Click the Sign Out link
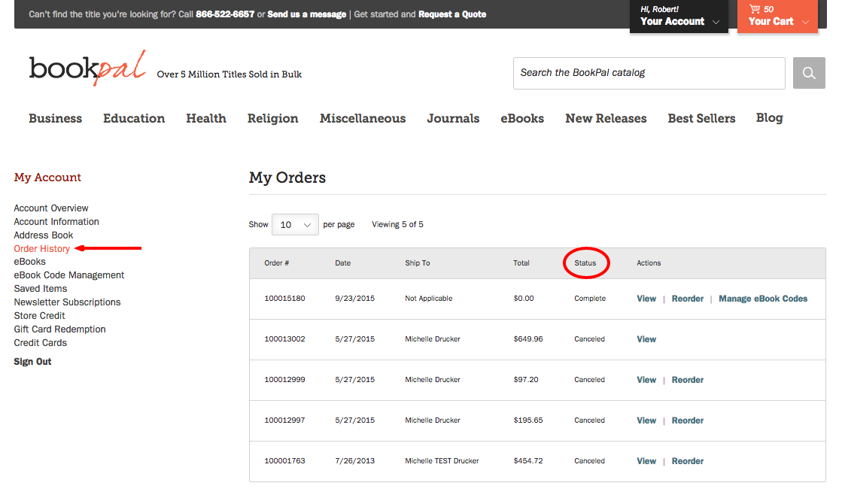This screenshot has height=504, width=845. click(x=33, y=362)
